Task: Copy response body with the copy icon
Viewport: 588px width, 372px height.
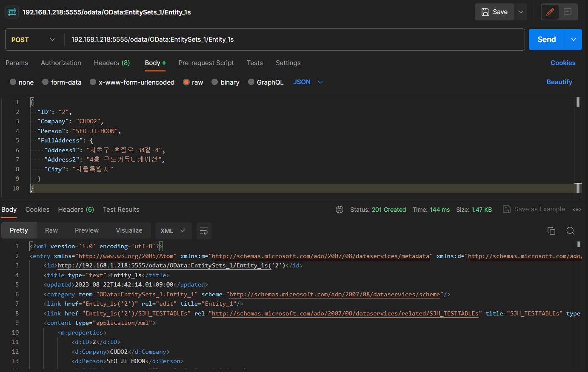Action: [x=551, y=231]
